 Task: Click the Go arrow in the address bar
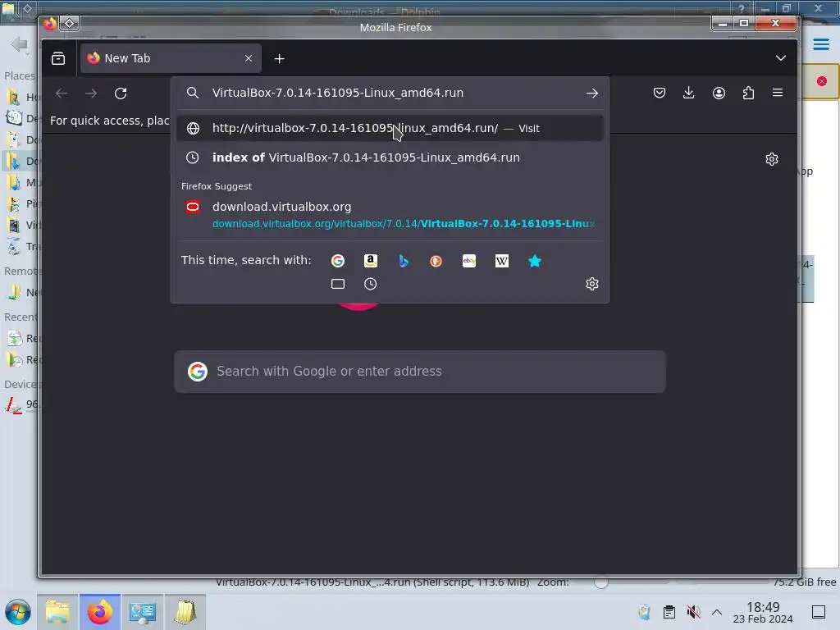591,94
